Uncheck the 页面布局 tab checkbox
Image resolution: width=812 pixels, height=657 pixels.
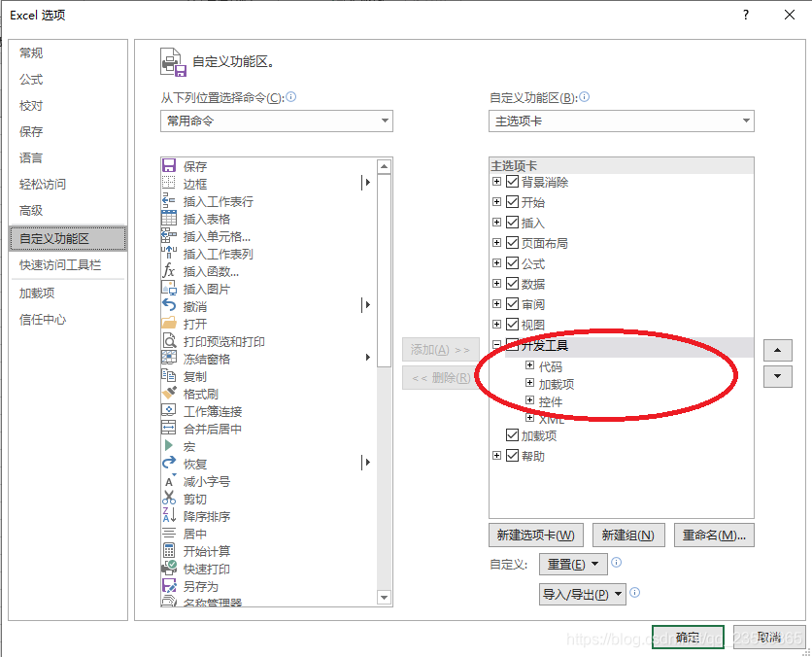pyautogui.click(x=512, y=243)
